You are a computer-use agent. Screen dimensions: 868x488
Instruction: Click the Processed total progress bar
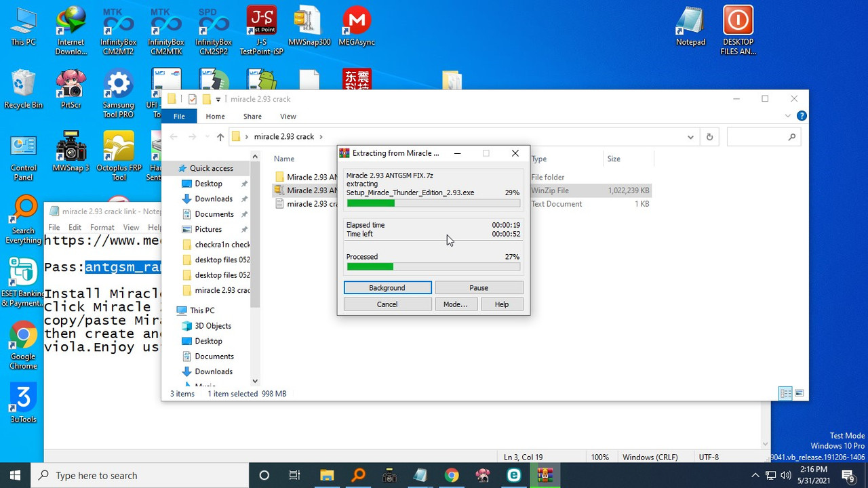(433, 267)
